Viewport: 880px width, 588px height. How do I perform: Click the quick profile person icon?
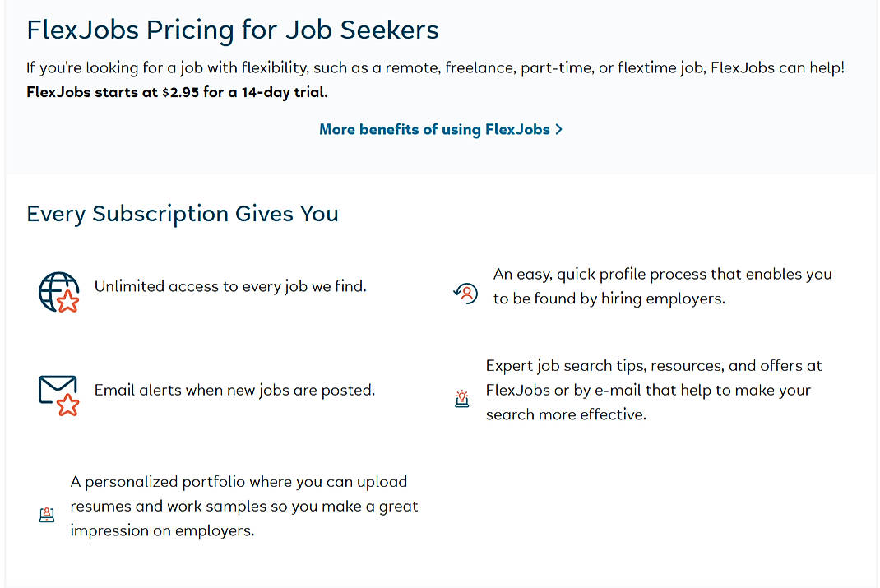[467, 293]
